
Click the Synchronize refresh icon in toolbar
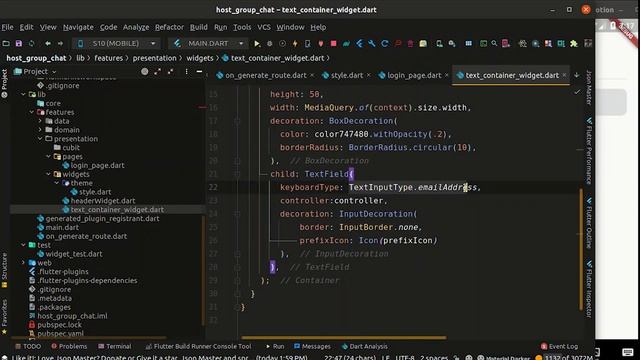coord(31,43)
